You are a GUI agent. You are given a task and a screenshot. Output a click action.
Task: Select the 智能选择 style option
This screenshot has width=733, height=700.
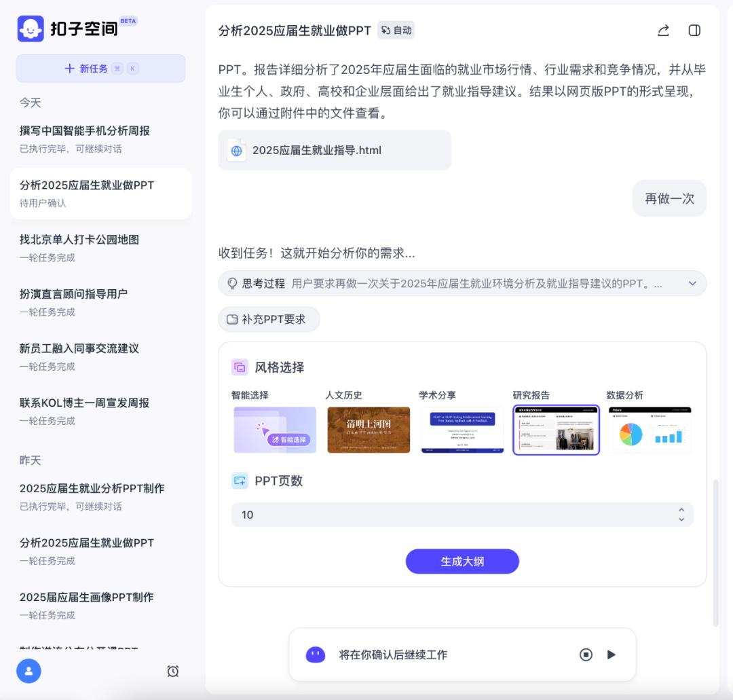pyautogui.click(x=275, y=430)
